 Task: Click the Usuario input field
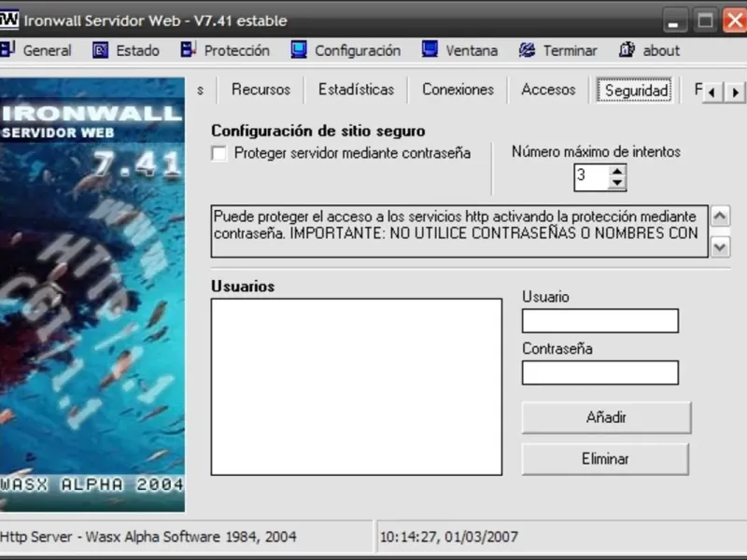coord(599,320)
